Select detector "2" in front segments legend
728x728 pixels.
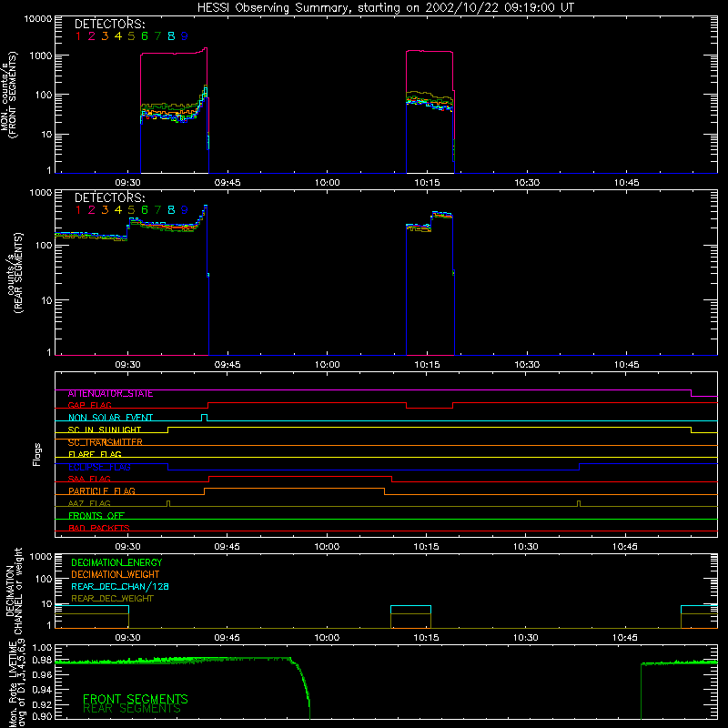92,36
